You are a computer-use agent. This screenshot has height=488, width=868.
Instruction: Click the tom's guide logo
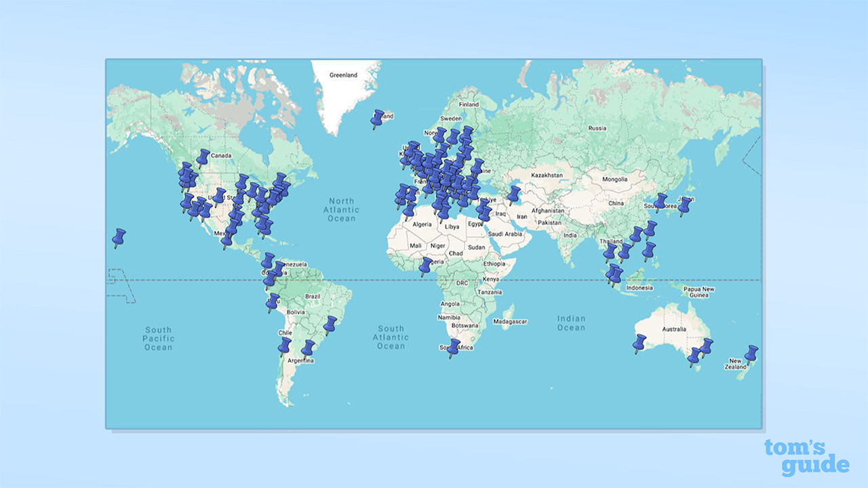tap(806, 457)
